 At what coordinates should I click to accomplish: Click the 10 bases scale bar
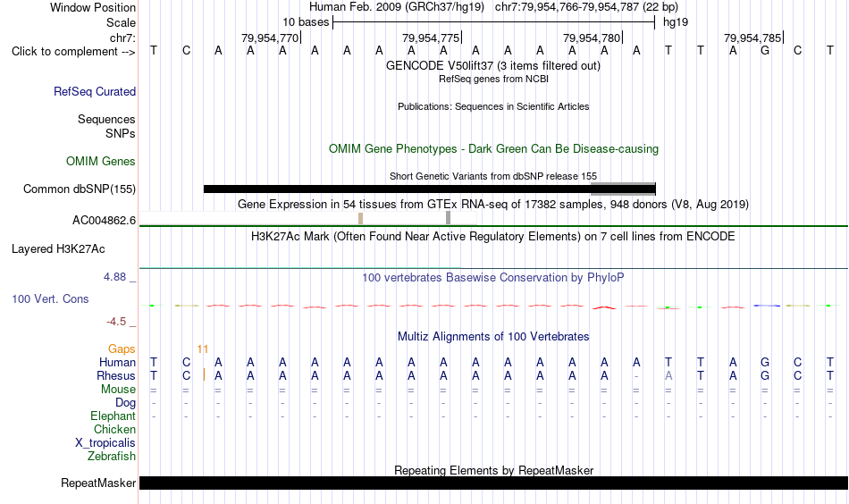click(494, 22)
